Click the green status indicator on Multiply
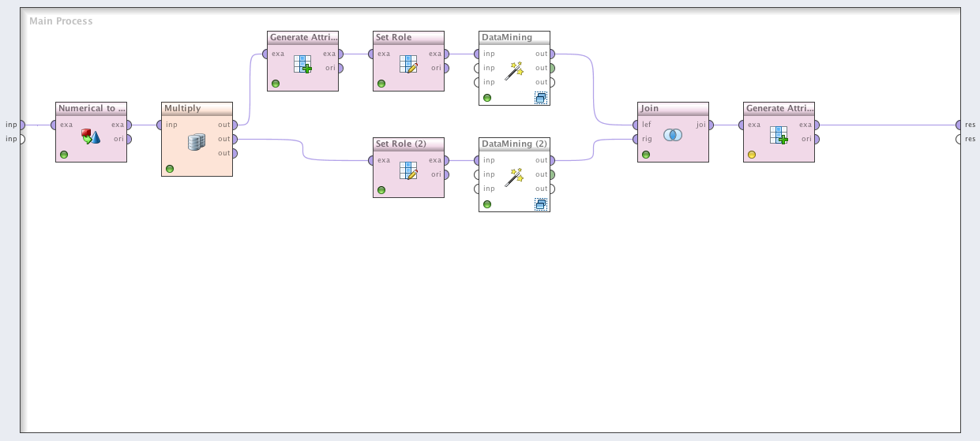The height and width of the screenshot is (441, 980). [169, 169]
